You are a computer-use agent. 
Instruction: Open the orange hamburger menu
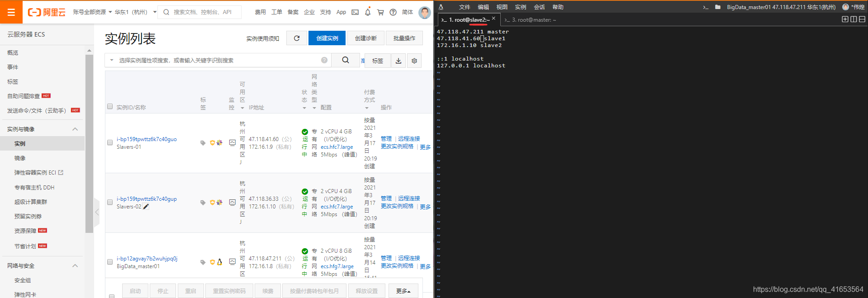click(x=11, y=12)
